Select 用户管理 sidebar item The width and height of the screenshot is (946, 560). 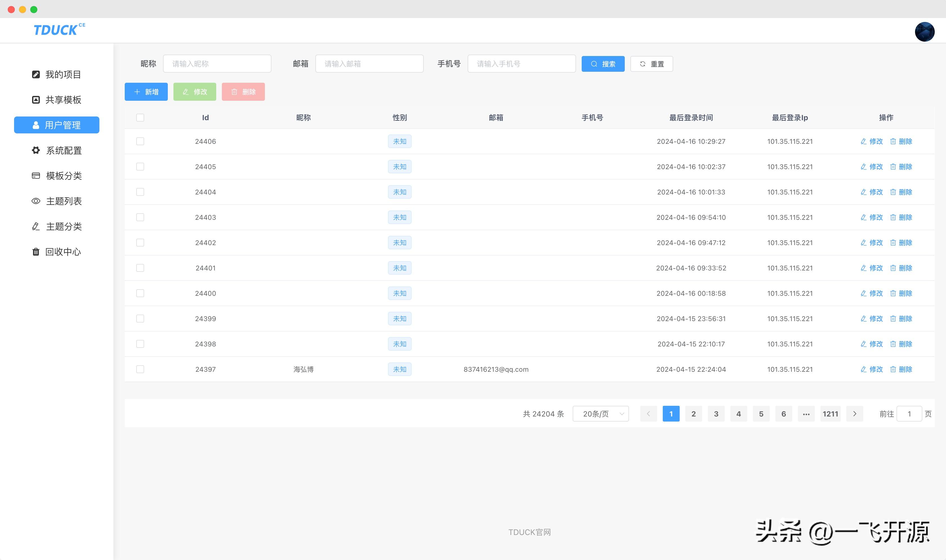coord(57,125)
